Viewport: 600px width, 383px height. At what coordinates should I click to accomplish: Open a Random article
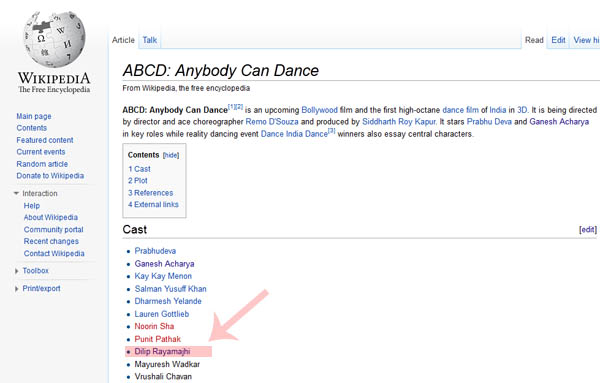click(42, 164)
